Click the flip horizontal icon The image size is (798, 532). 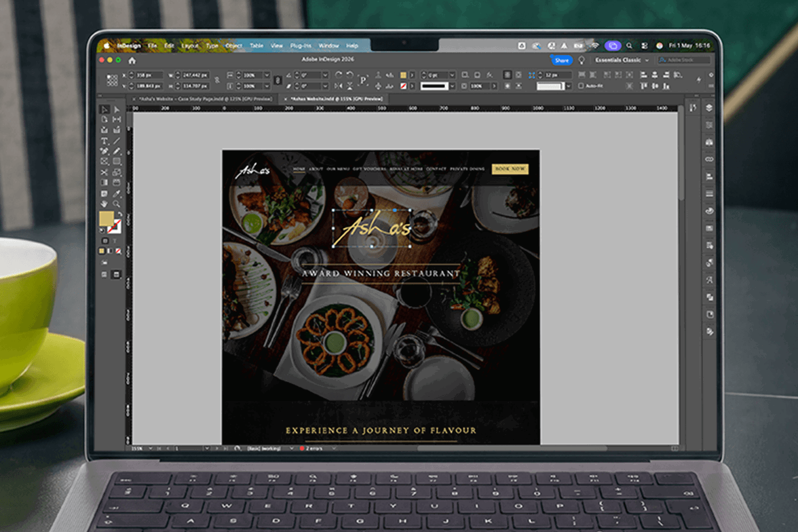click(339, 86)
